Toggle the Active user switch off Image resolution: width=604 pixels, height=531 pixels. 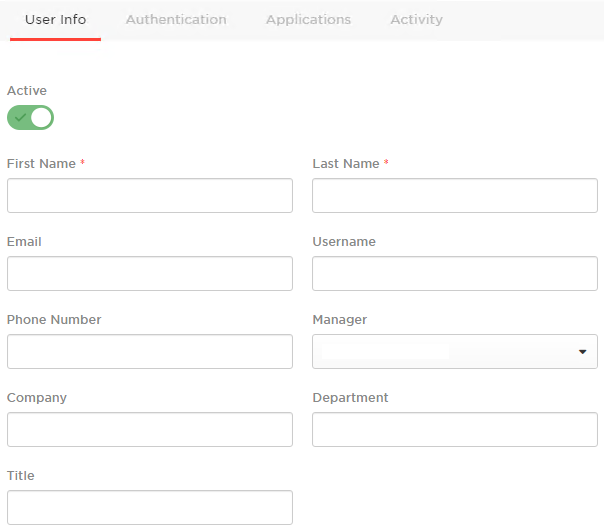click(30, 118)
